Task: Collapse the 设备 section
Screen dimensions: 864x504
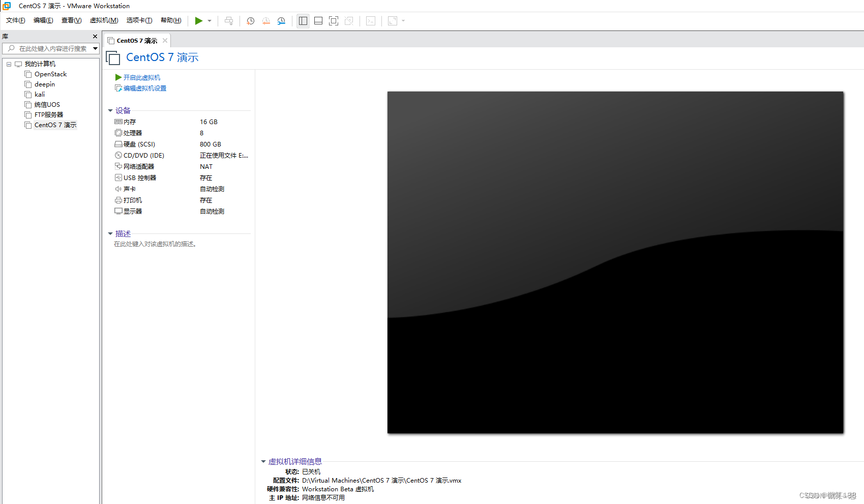Action: (x=110, y=110)
